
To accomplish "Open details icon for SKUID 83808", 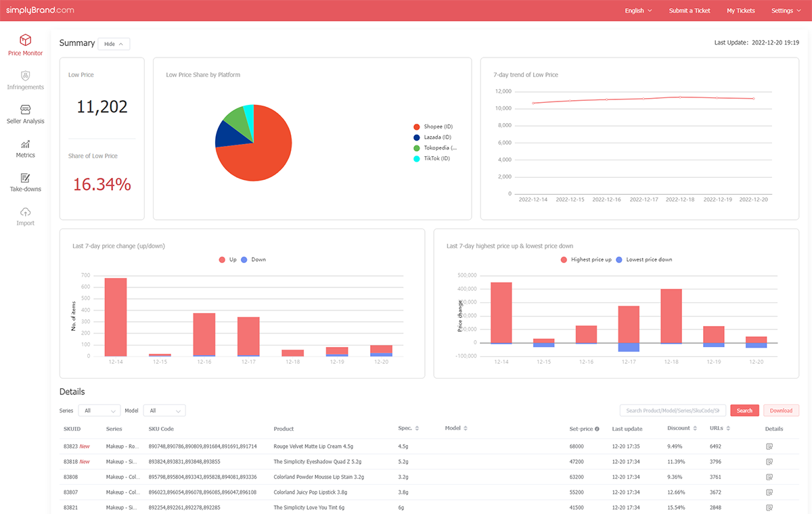I will click(769, 476).
